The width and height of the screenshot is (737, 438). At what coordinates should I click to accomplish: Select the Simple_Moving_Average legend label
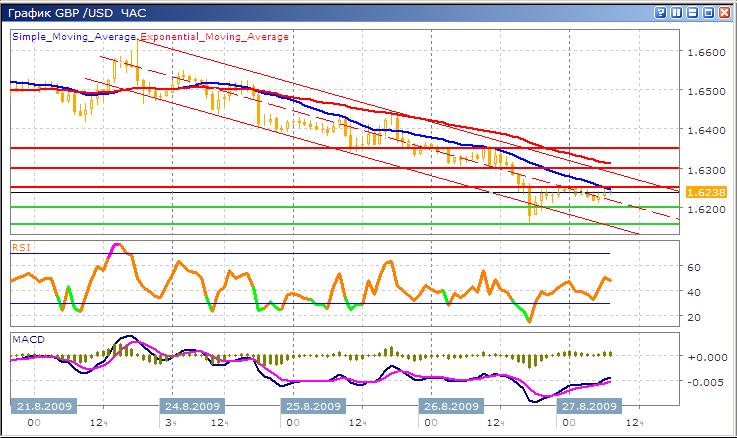point(74,36)
